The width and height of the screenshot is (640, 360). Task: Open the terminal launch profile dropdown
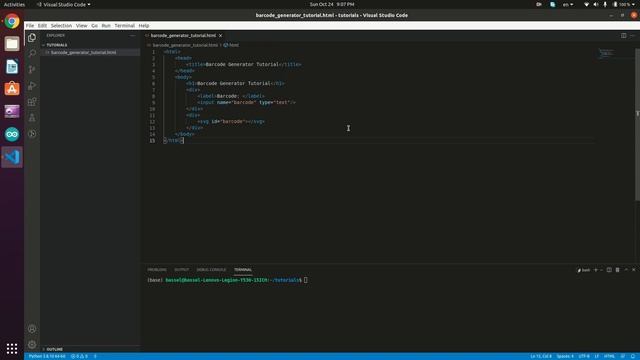[x=601, y=270]
